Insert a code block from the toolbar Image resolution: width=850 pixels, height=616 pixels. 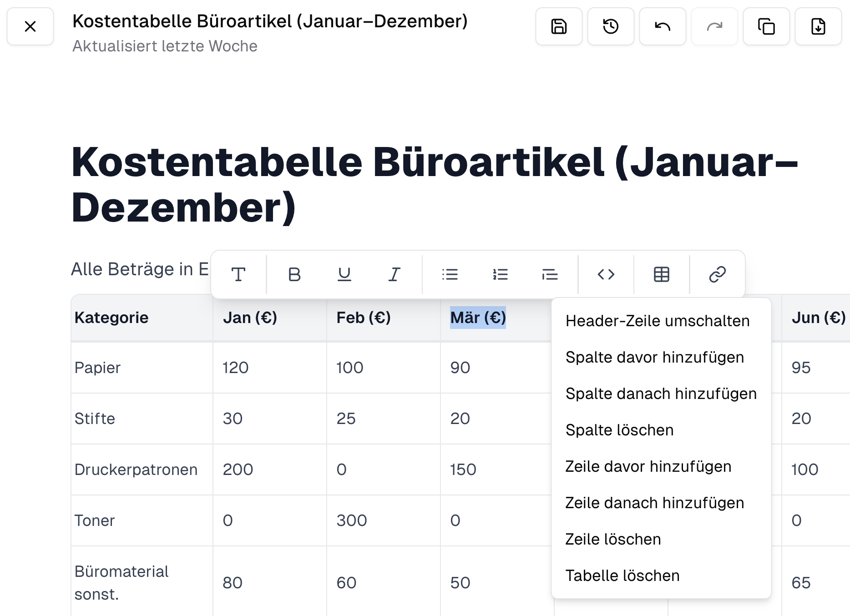[605, 274]
